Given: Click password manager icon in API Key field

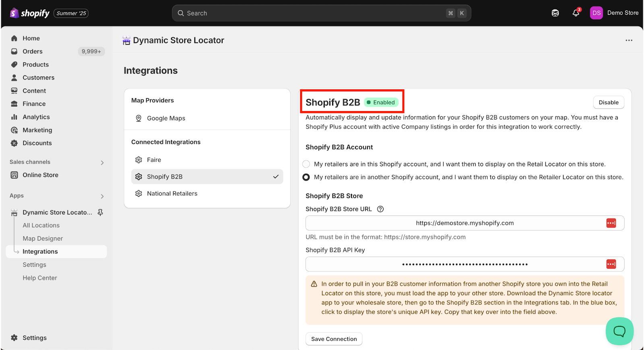Looking at the screenshot, I should click(611, 264).
